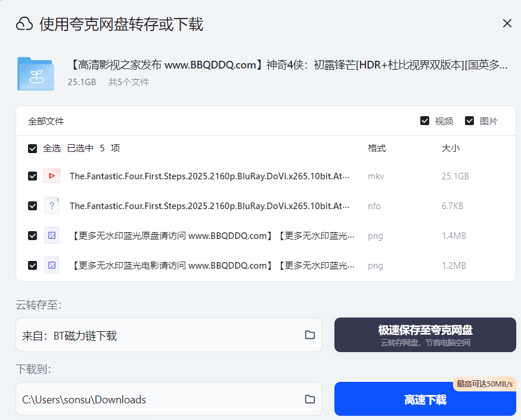
Task: Click the second png image file icon
Action: pyautogui.click(x=52, y=265)
